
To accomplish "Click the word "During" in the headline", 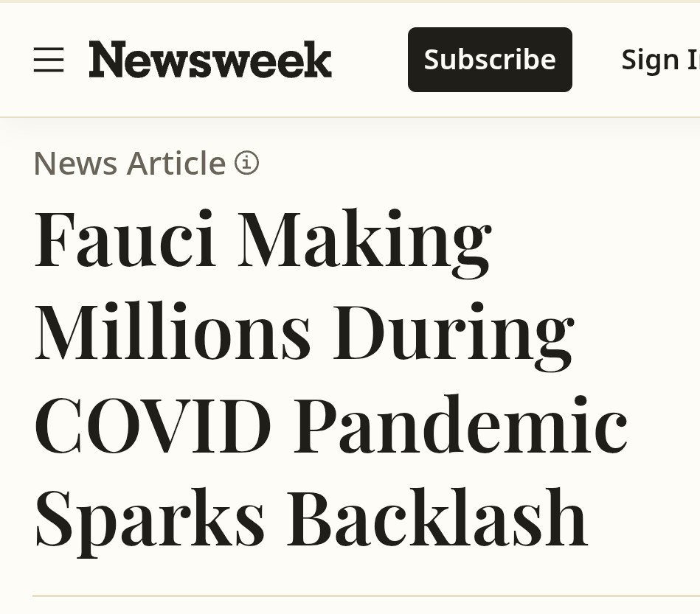I will (x=453, y=335).
